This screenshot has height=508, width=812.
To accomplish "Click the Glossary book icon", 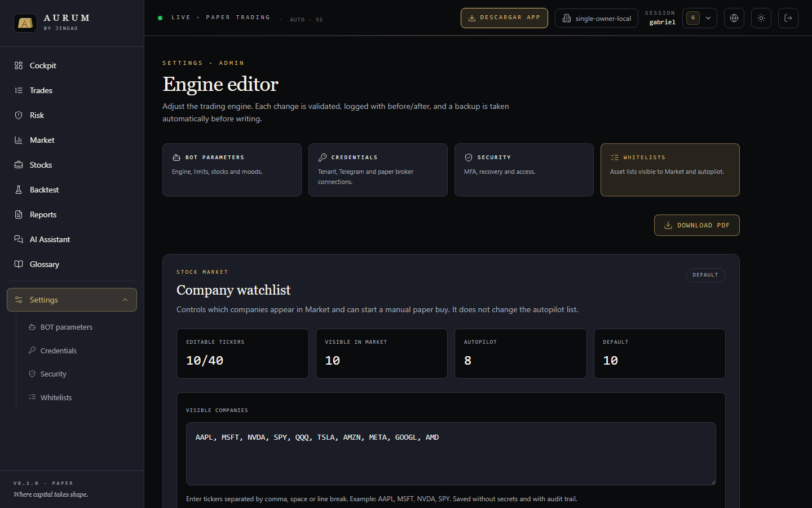I will point(19,264).
